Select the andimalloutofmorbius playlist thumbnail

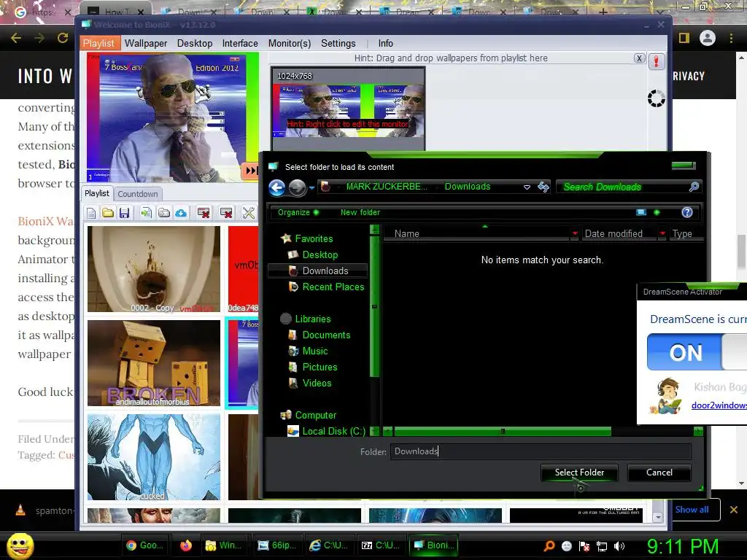154,363
